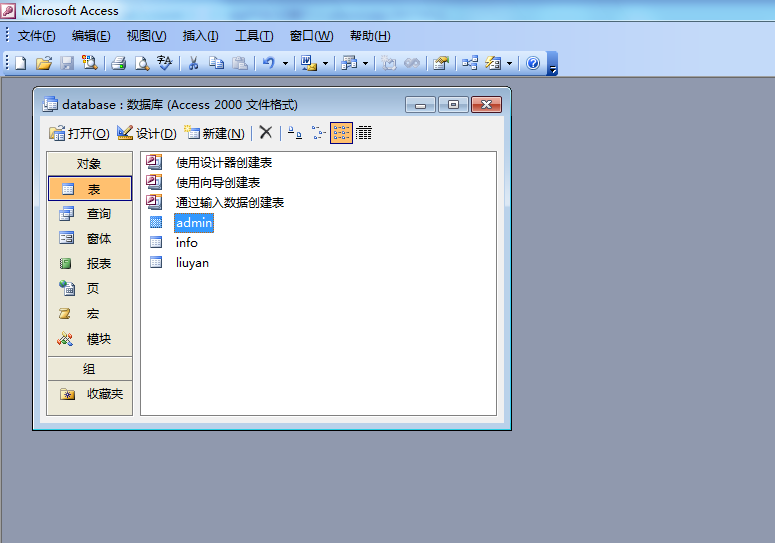Click the 对象 group header

pos(89,164)
